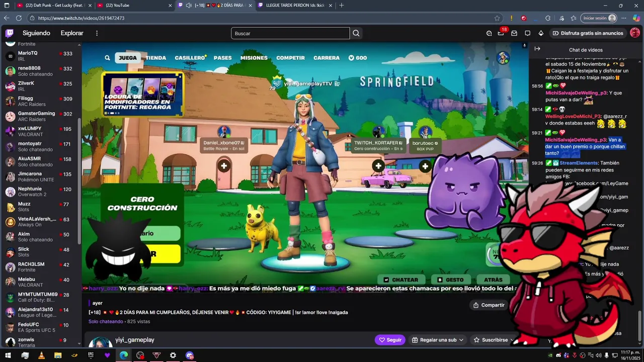Click the Get Bits diamond icon

[x=541, y=33]
